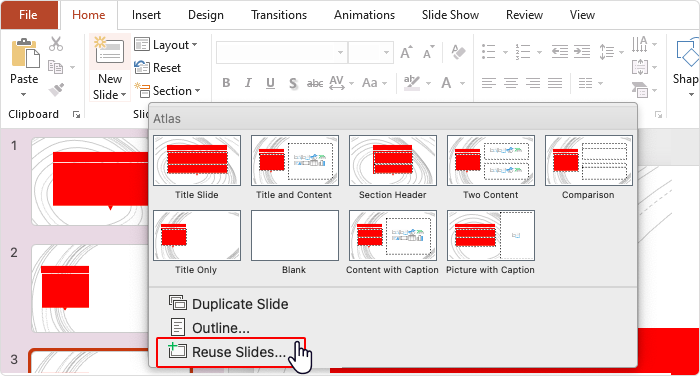Click the Copy icon in Clipboard group
The width and height of the screenshot is (700, 376).
click(x=56, y=67)
